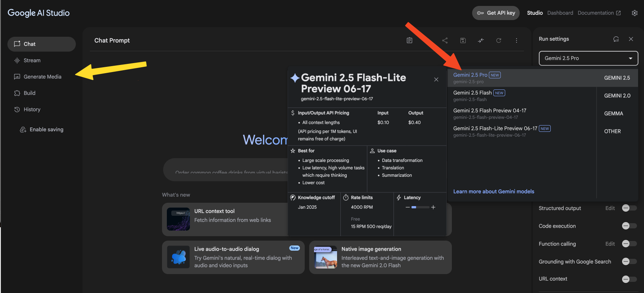Viewport: 644px width, 293px height.
Task: Choose Gemini 2.5 Flash Preview 04-17
Action: click(522, 114)
